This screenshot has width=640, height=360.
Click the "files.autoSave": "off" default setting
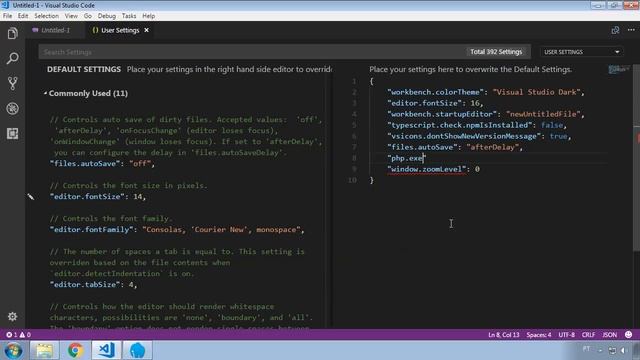(x=102, y=164)
